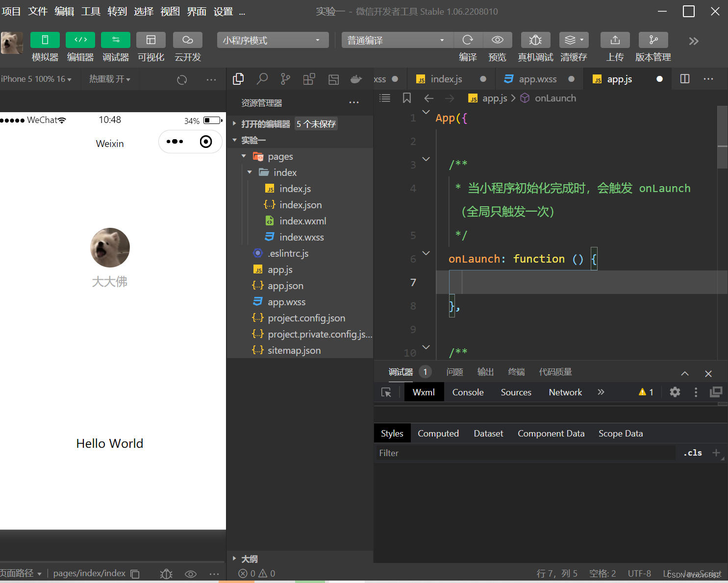Image resolution: width=728 pixels, height=583 pixels.
Task: Open project.config.json file
Action: (x=300, y=318)
